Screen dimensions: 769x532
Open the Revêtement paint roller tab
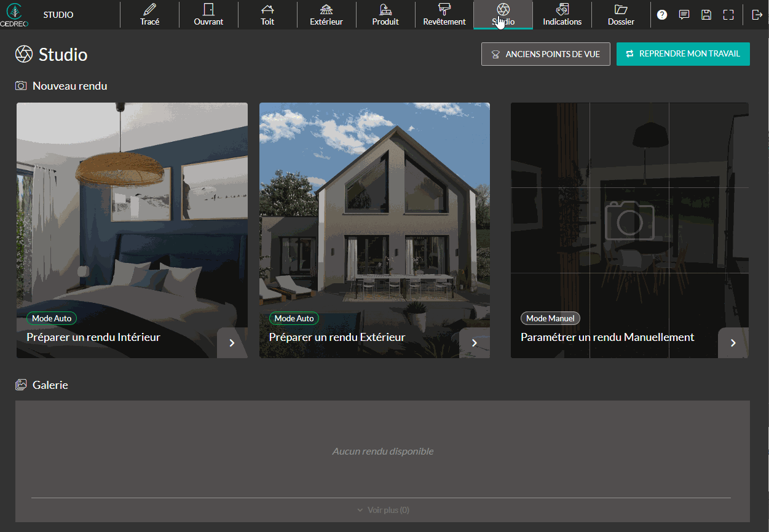tap(444, 15)
